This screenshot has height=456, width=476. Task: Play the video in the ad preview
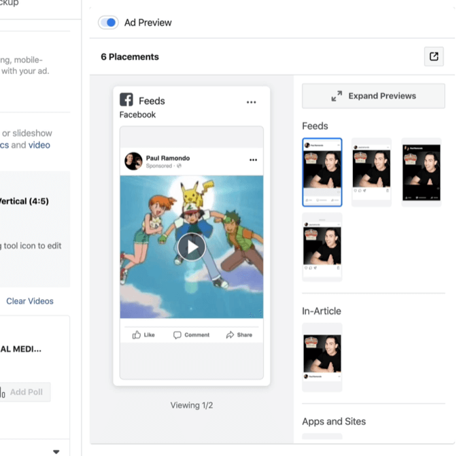coord(192,247)
